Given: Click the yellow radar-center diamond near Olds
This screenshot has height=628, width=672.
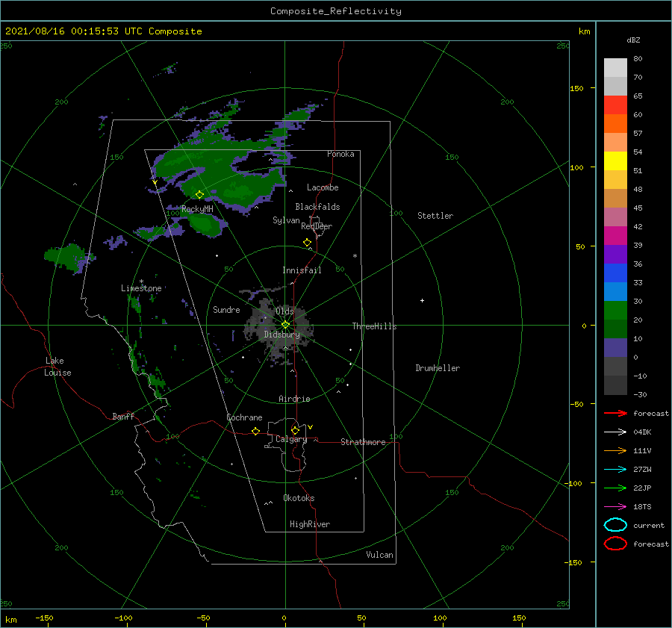Looking at the screenshot, I should pos(285,325).
